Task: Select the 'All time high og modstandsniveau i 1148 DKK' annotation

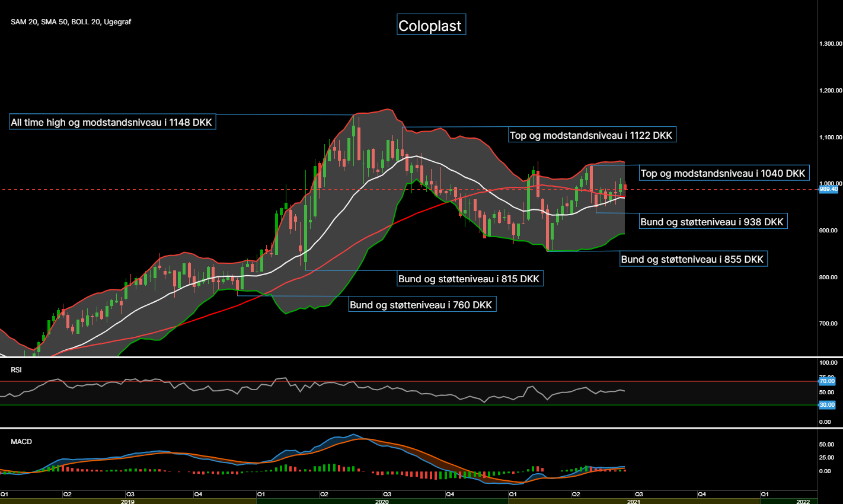Action: (112, 122)
